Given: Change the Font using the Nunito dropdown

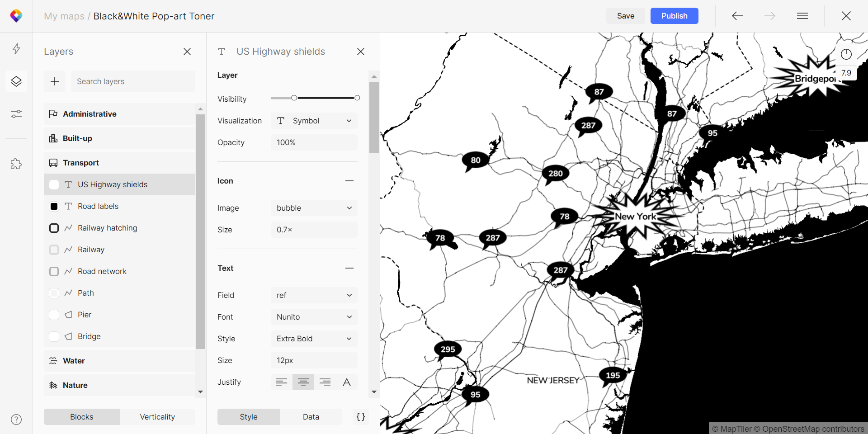Looking at the screenshot, I should pyautogui.click(x=313, y=317).
